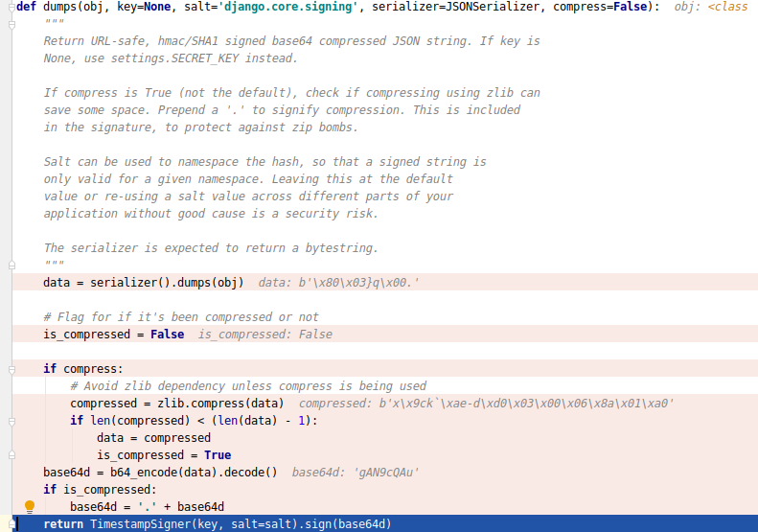
Task: Click inline debug value for compressed bytes
Action: [486, 404]
